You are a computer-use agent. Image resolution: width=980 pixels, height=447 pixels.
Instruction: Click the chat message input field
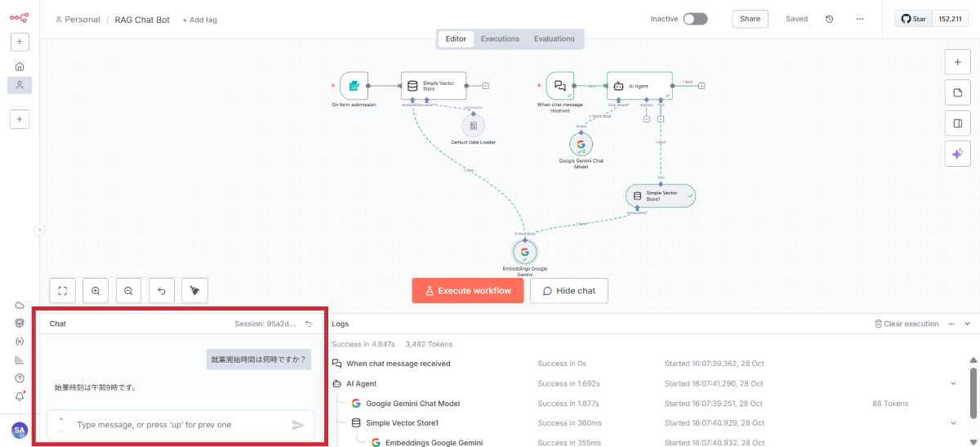[176, 425]
